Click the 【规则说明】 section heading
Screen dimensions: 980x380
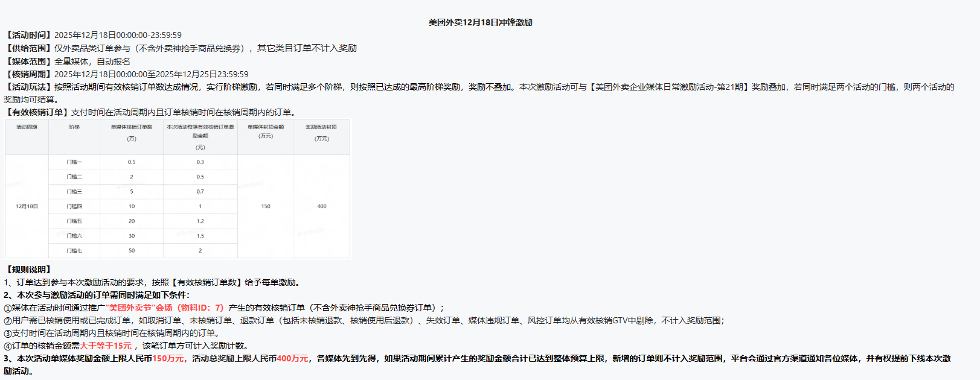(28, 270)
